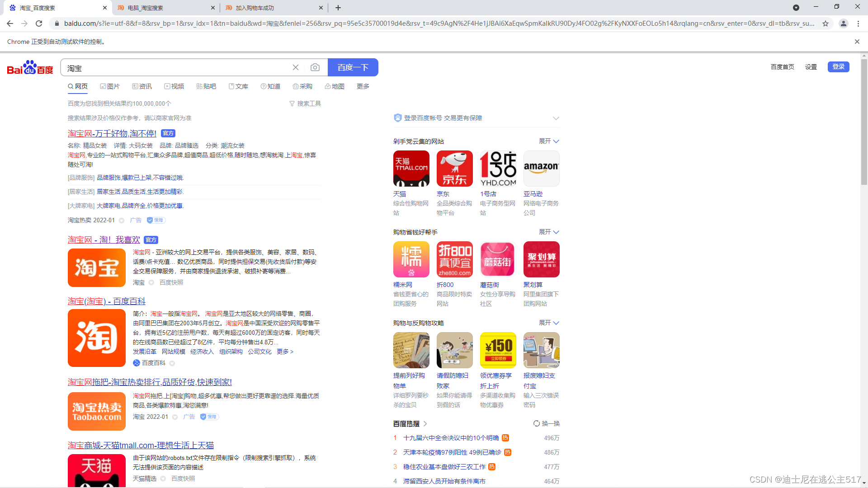The height and width of the screenshot is (488, 868).
Task: Switch to the 视频 search tab
Action: point(174,86)
